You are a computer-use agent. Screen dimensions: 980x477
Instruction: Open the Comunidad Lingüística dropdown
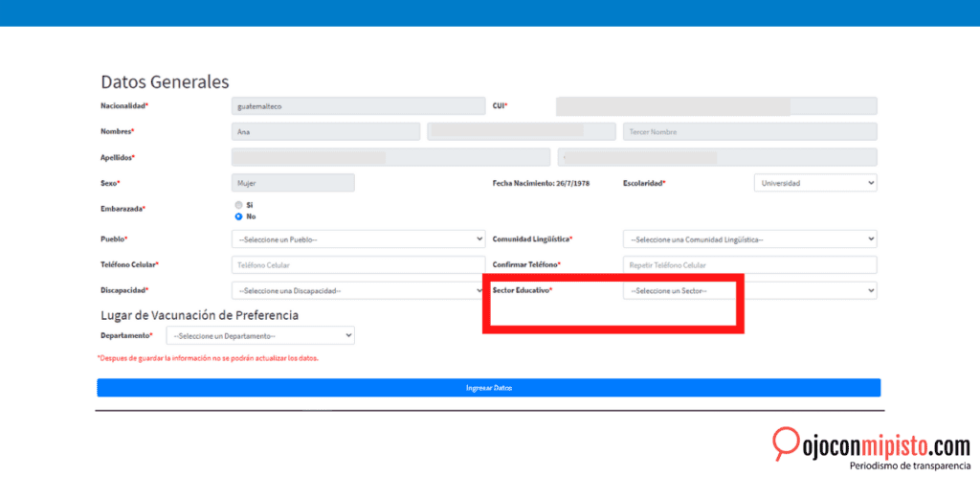click(x=749, y=239)
